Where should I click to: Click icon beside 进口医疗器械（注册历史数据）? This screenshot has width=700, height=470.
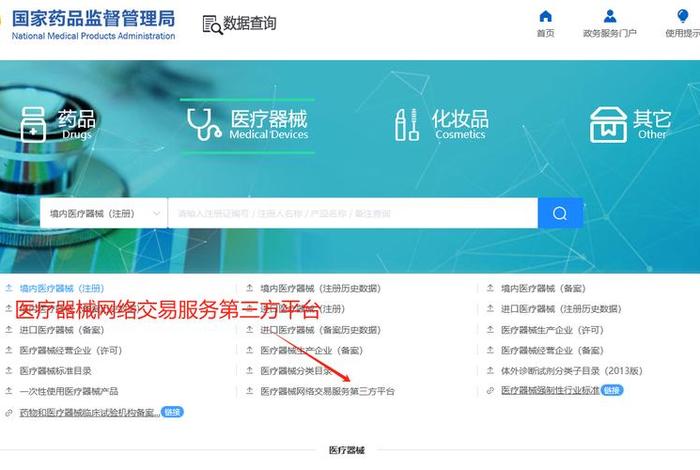(x=490, y=308)
